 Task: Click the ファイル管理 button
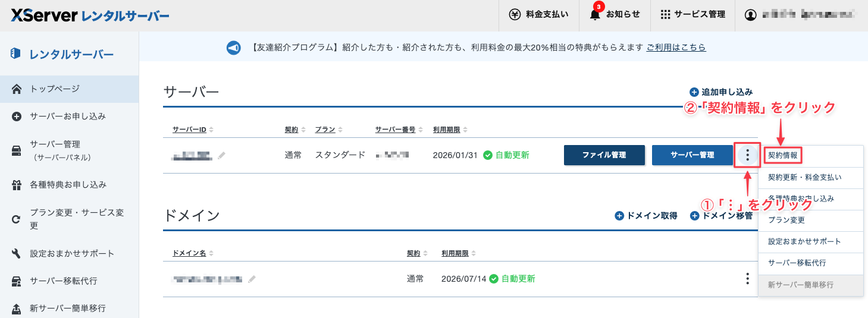604,155
